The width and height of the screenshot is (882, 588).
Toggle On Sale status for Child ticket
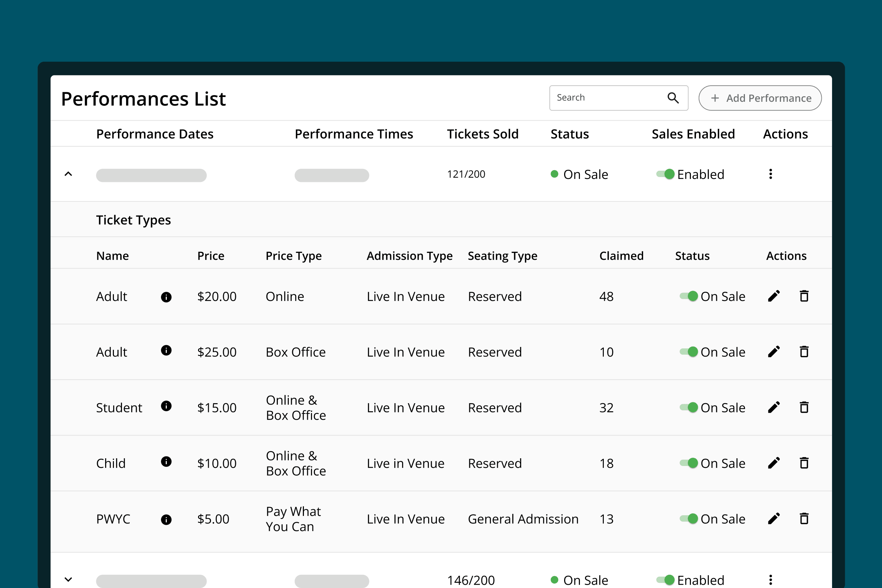(689, 463)
